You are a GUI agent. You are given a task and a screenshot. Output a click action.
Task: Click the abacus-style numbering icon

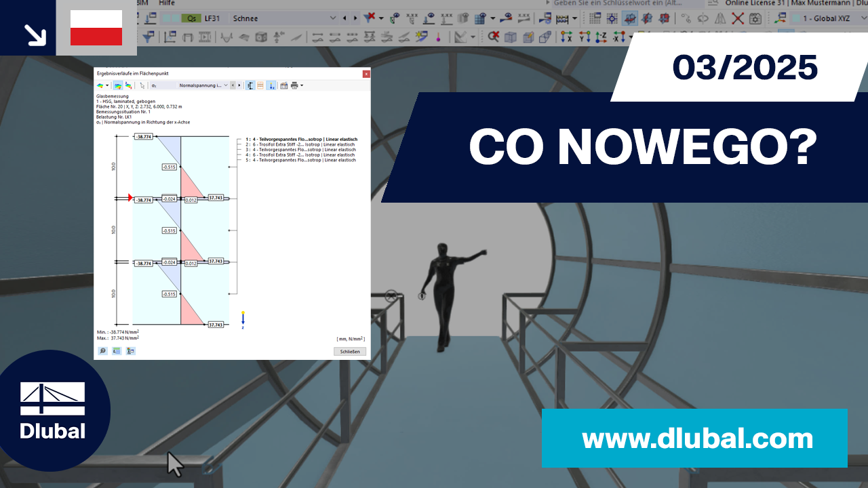tap(562, 19)
